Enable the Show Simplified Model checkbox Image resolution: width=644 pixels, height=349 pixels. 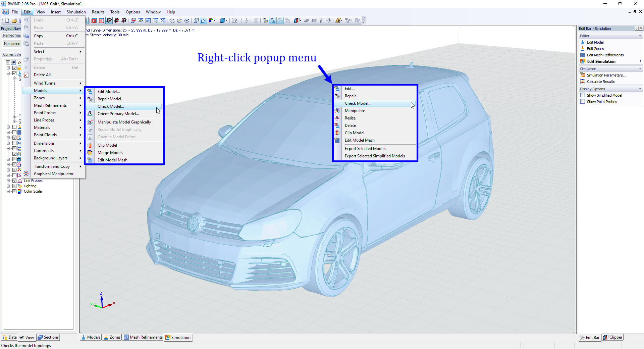pyautogui.click(x=583, y=95)
